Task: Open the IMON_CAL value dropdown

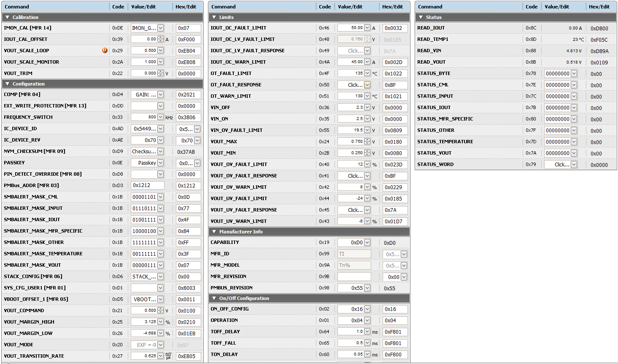Action: point(160,28)
